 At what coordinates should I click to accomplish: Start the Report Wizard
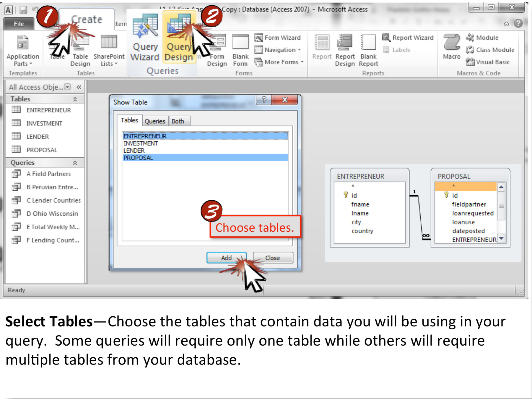point(408,38)
